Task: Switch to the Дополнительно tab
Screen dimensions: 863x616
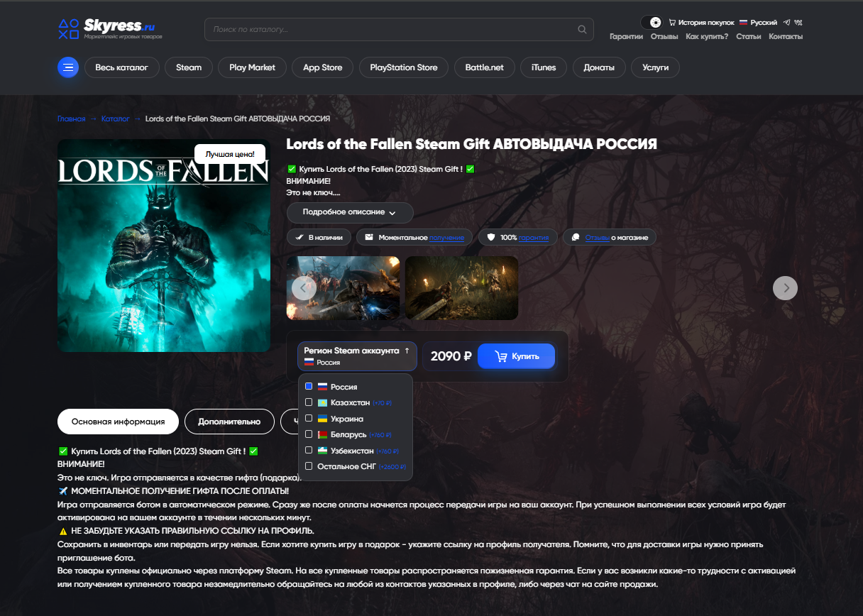Action: pos(229,422)
